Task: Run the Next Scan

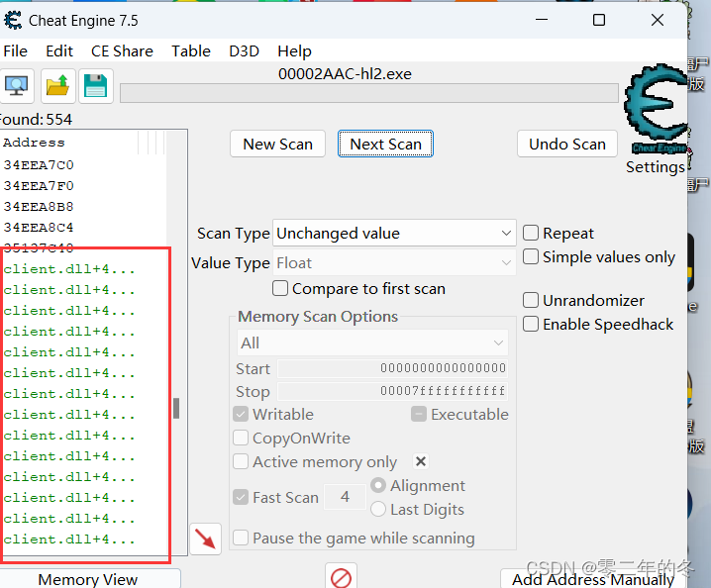Action: pyautogui.click(x=385, y=144)
